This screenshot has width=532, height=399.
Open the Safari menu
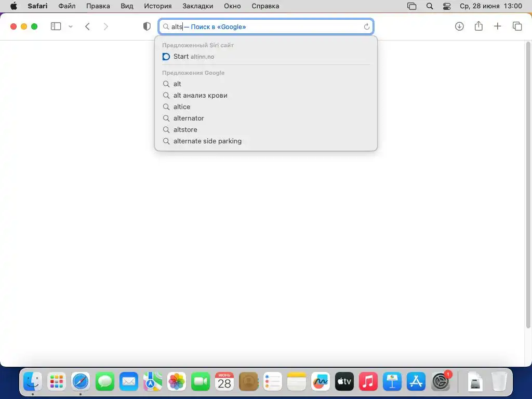(x=37, y=6)
